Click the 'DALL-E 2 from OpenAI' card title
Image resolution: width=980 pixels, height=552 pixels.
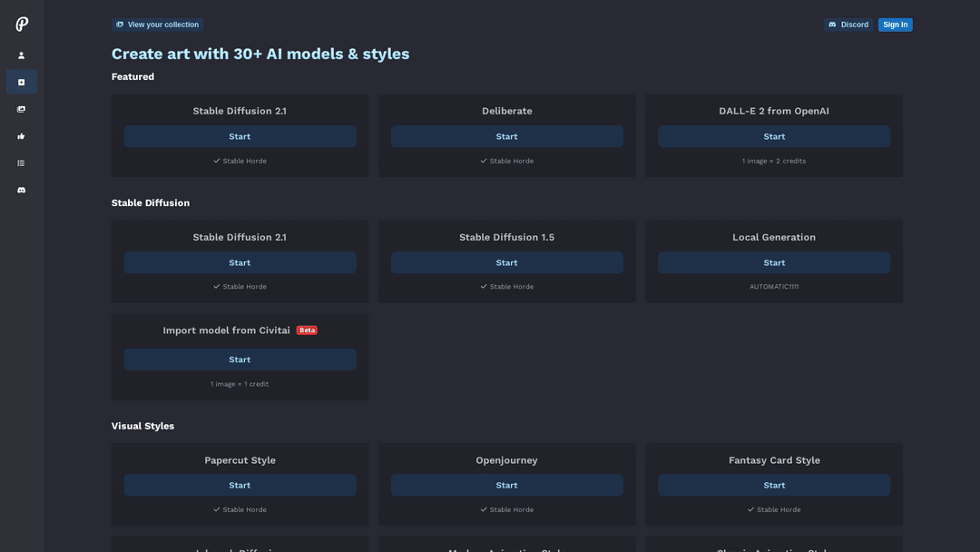coord(774,111)
